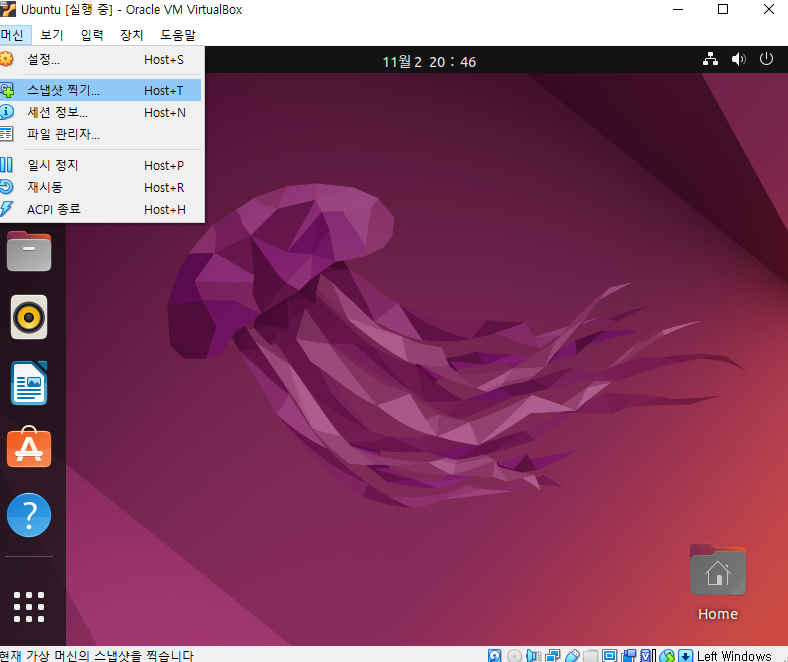This screenshot has width=788, height=662.
Task: Choose 스냅샷 찍기... menu entry
Action: click(101, 90)
